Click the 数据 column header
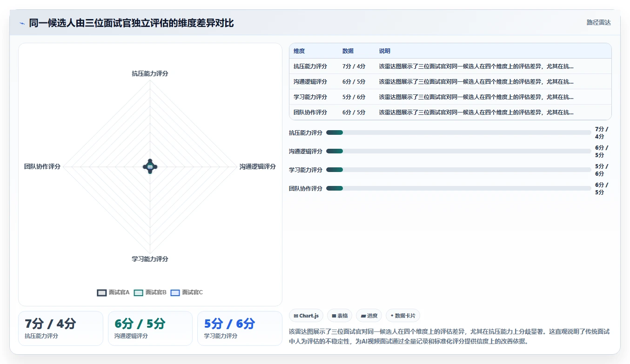The image size is (630, 364). [348, 51]
